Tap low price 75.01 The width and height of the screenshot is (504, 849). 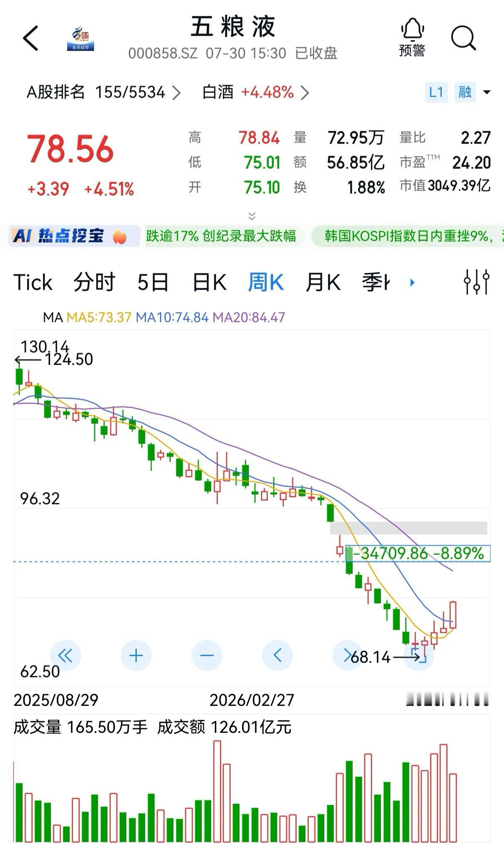coord(262,162)
